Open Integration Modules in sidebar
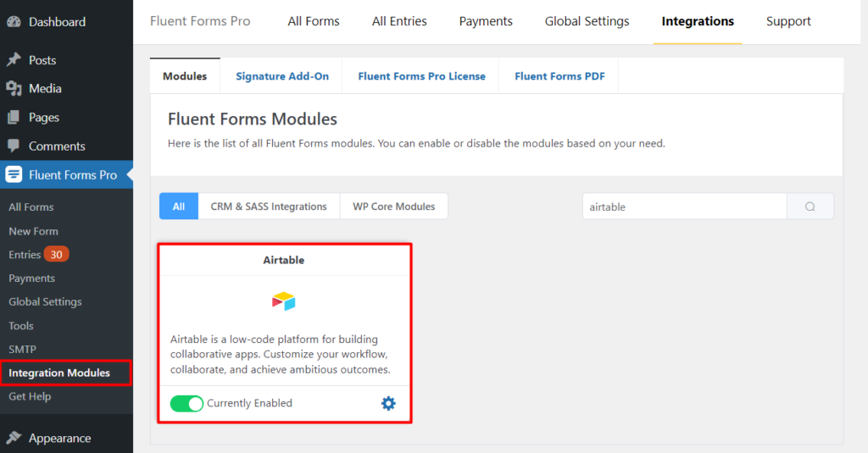 (x=59, y=373)
